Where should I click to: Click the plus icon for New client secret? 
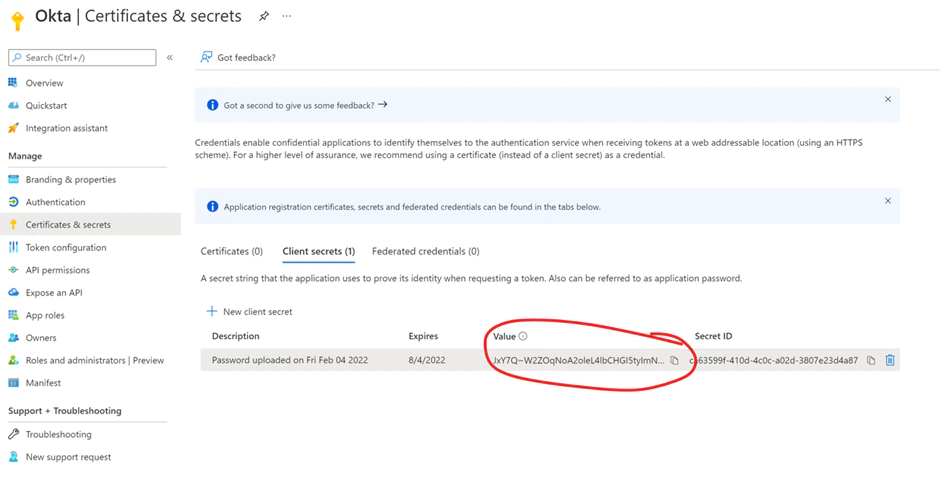212,311
